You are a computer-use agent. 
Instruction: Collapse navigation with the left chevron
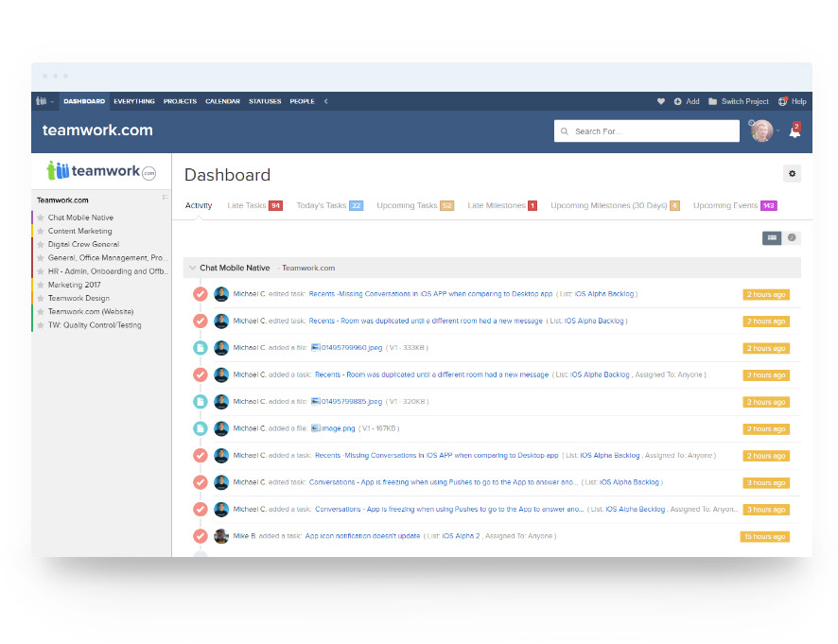click(326, 101)
